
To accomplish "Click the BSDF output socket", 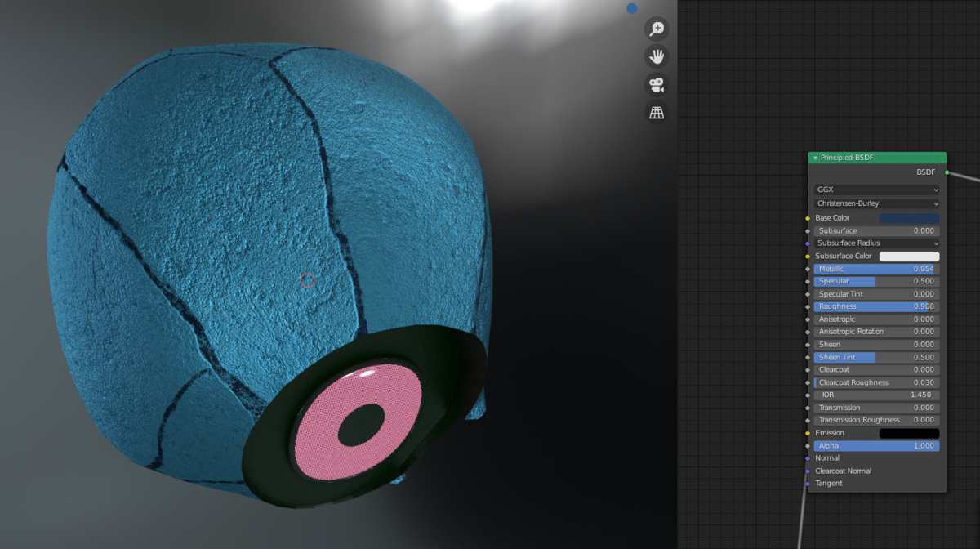I will 947,172.
